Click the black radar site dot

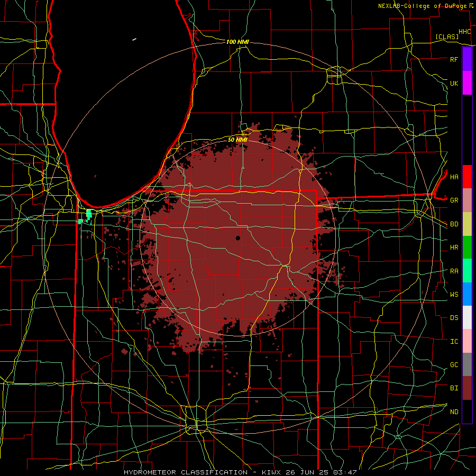(x=238, y=238)
